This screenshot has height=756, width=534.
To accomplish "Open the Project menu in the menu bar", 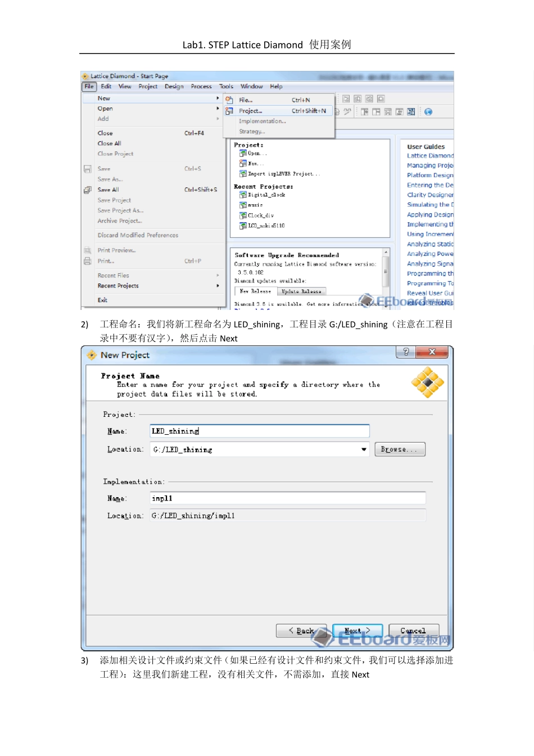I will coord(148,87).
